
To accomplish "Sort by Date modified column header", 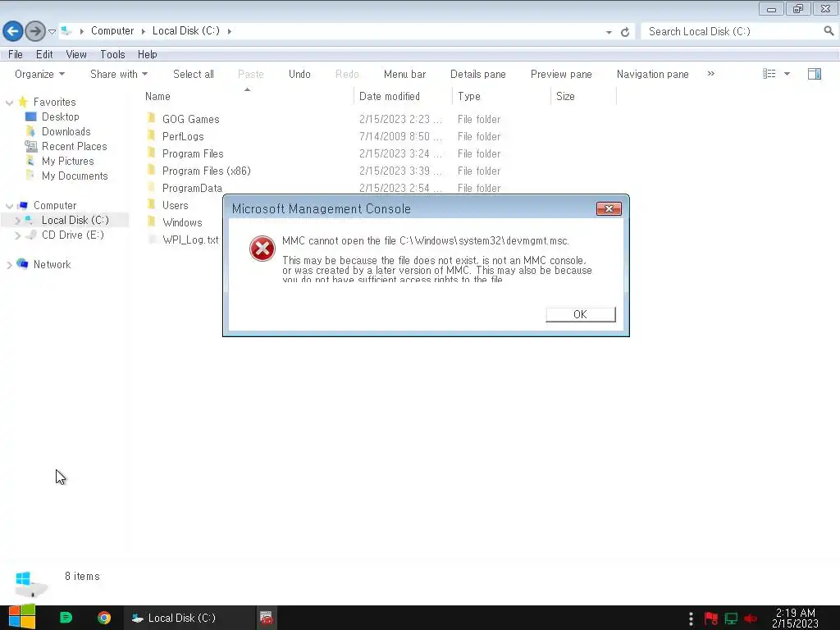I will [x=390, y=97].
